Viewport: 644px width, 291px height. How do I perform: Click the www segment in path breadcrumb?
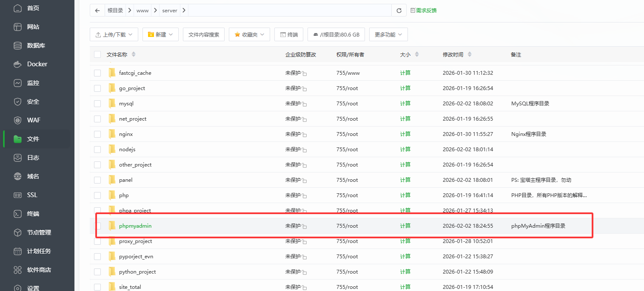142,11
